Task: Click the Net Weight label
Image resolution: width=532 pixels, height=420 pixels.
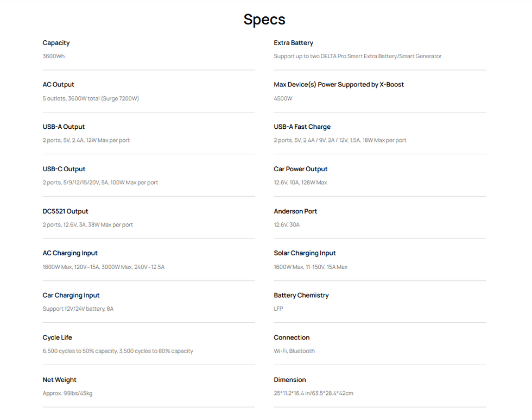Action: pos(60,380)
